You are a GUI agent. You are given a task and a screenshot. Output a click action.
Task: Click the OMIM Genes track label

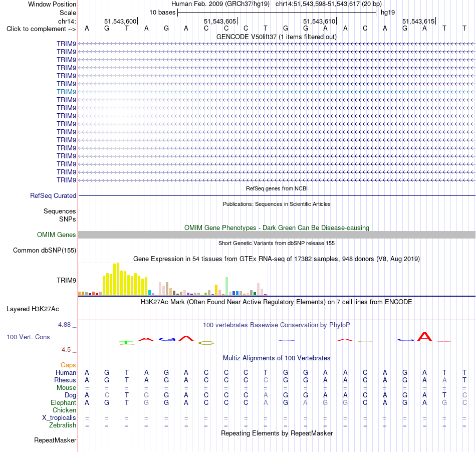(56, 235)
